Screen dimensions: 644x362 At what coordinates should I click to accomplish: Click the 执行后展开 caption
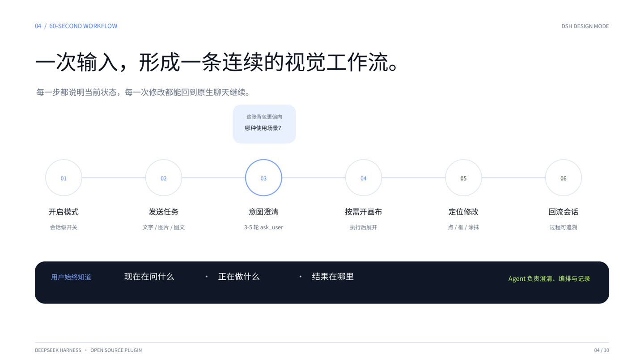click(x=364, y=227)
